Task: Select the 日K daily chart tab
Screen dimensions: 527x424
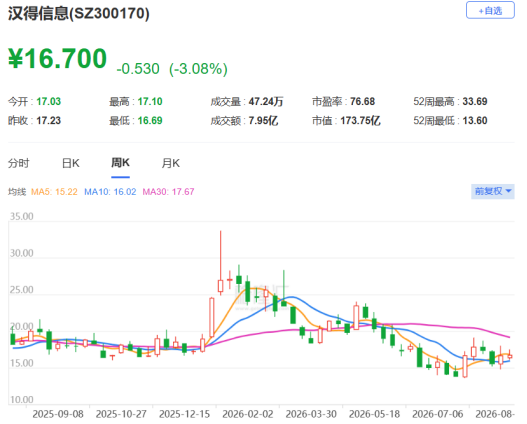Action: tap(71, 163)
